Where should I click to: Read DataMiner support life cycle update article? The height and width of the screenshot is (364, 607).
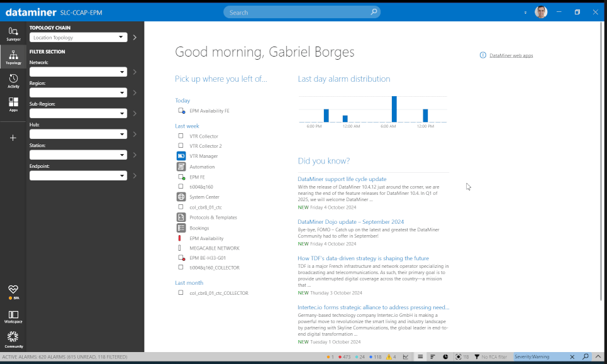(x=342, y=179)
